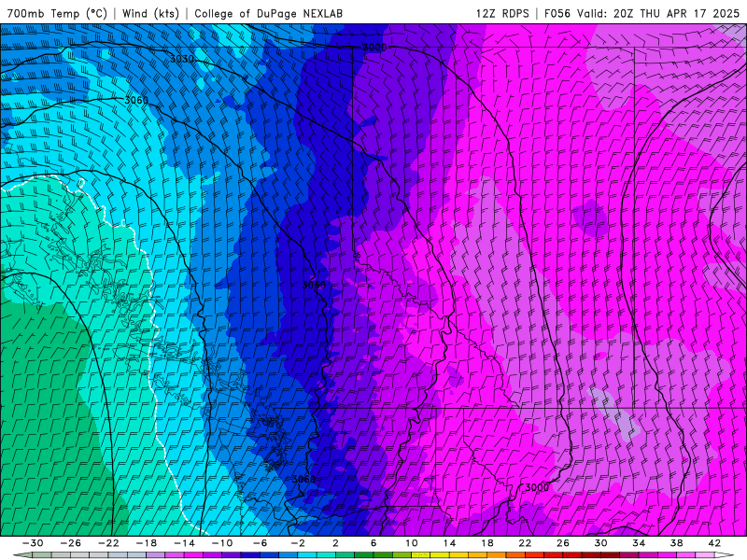Click the '-30' color scale label
Viewport: 747px width, 560px height.
click(33, 543)
